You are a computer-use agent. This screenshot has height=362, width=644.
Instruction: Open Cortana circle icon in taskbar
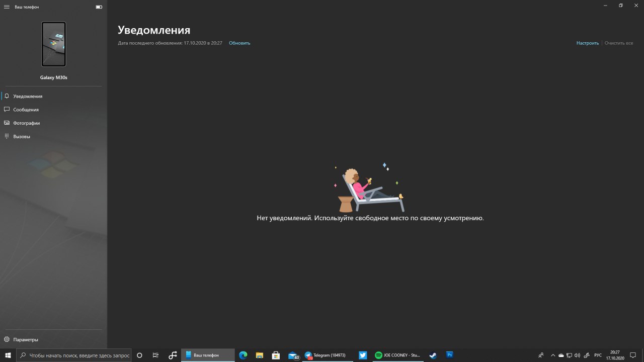139,355
